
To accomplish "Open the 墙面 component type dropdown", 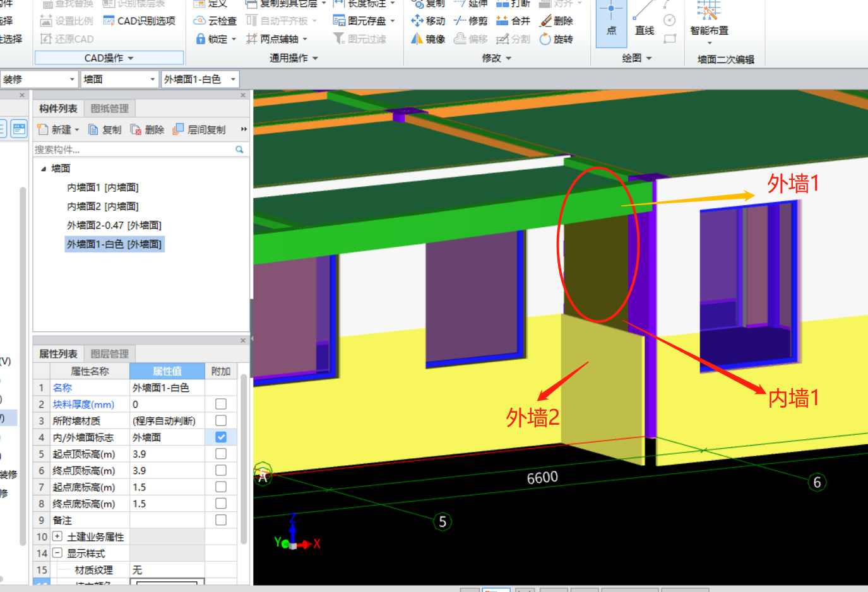I will (152, 80).
